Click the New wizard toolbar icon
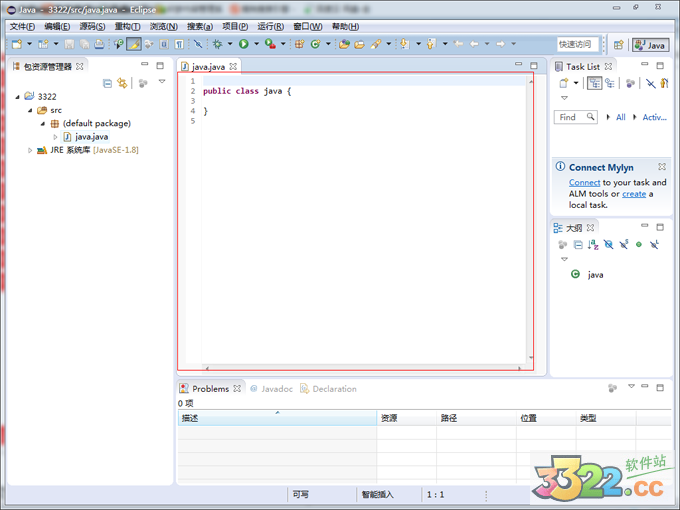This screenshot has width=680, height=510. click(x=17, y=44)
